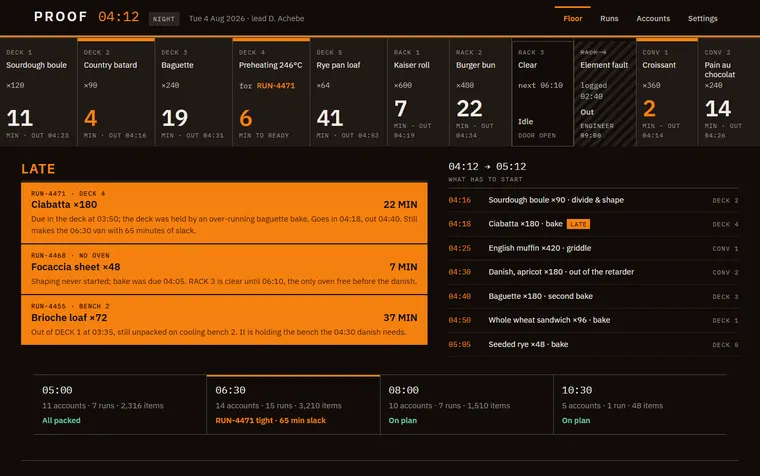This screenshot has width=760, height=476.
Task: Click 'Tue 4 Aug 2026 · lead D. Achebe'
Action: tap(246, 18)
